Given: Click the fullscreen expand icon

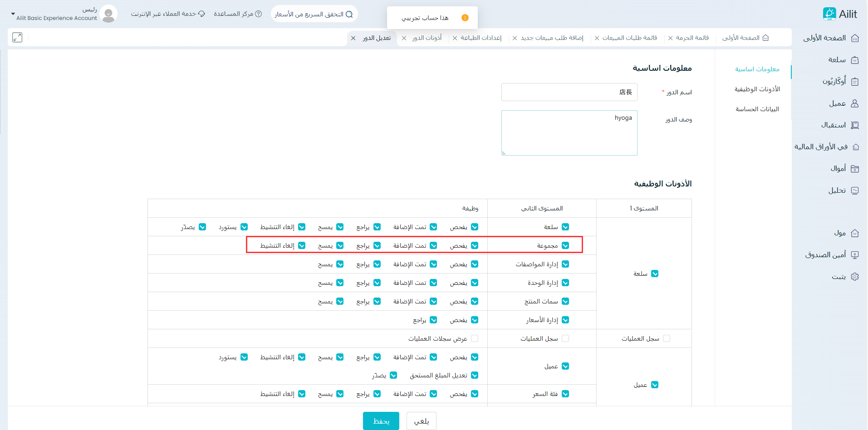Looking at the screenshot, I should click(17, 38).
